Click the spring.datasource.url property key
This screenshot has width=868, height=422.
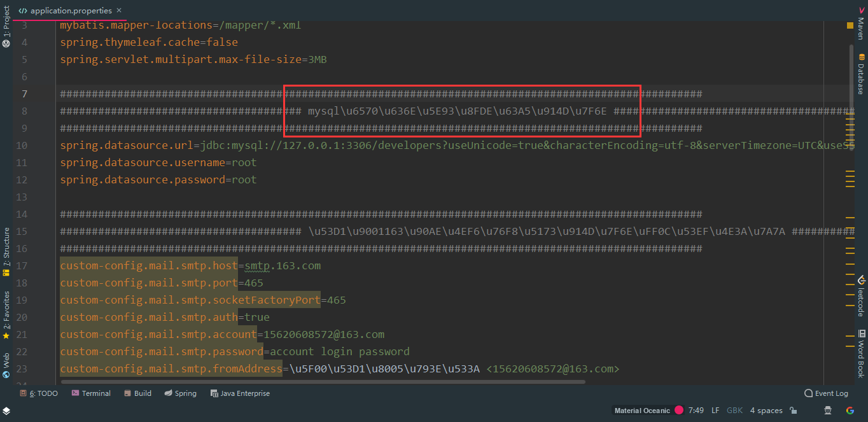(127, 146)
